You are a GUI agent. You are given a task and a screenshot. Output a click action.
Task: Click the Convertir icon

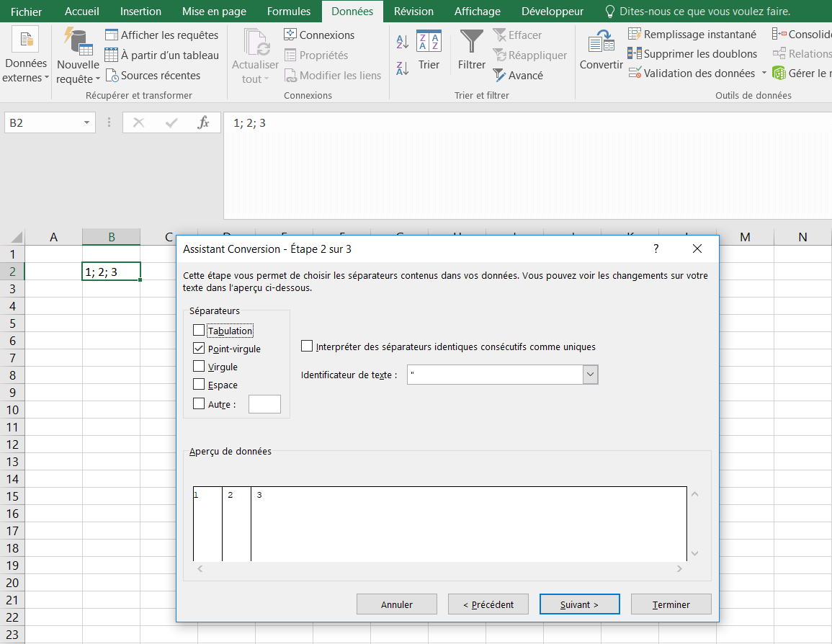pyautogui.click(x=601, y=41)
